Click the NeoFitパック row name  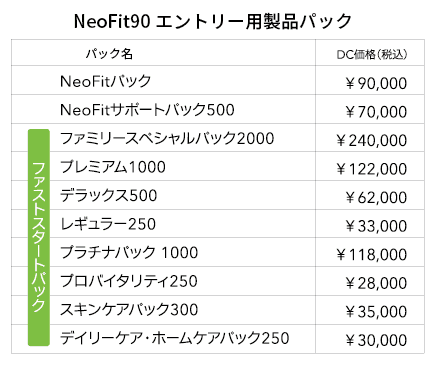click(106, 81)
